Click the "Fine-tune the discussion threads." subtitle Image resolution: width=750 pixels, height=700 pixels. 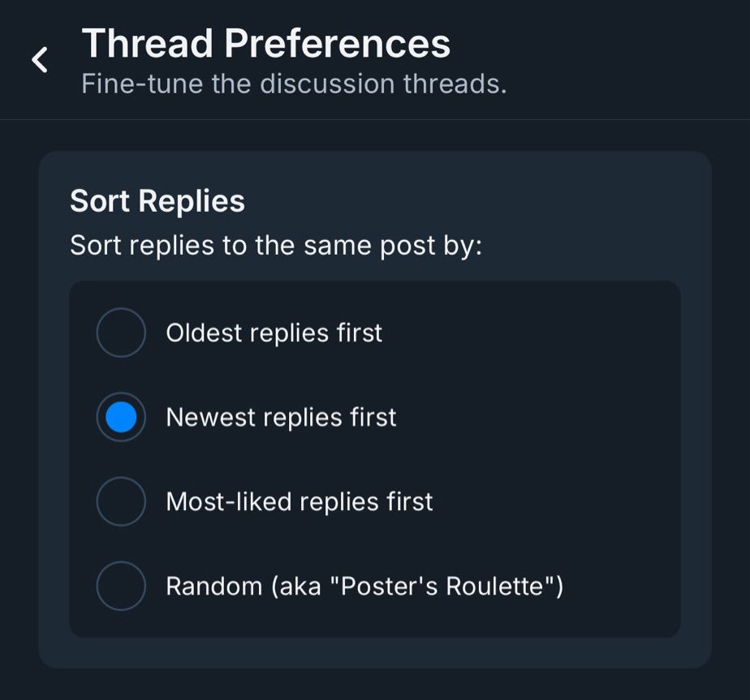pyautogui.click(x=294, y=84)
